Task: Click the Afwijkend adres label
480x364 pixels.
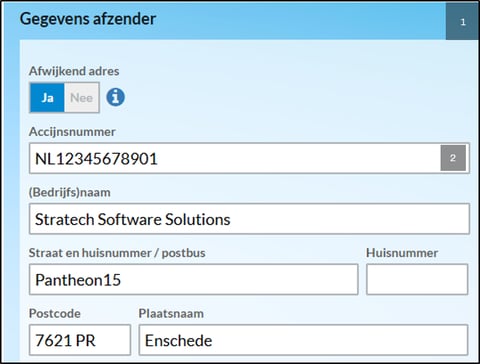Action: tap(74, 71)
